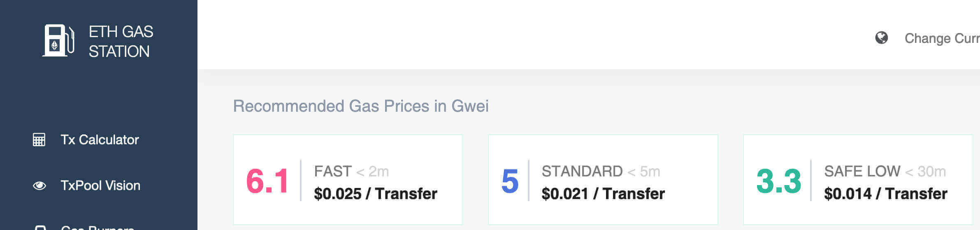Click the partially visible Gas Burners icon
This screenshot has width=980, height=230.
(40, 227)
